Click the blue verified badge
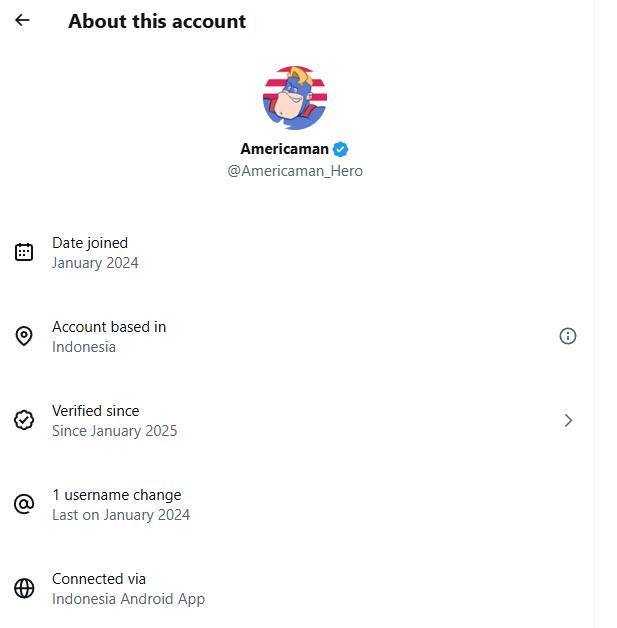The width and height of the screenshot is (617, 628). click(x=341, y=149)
